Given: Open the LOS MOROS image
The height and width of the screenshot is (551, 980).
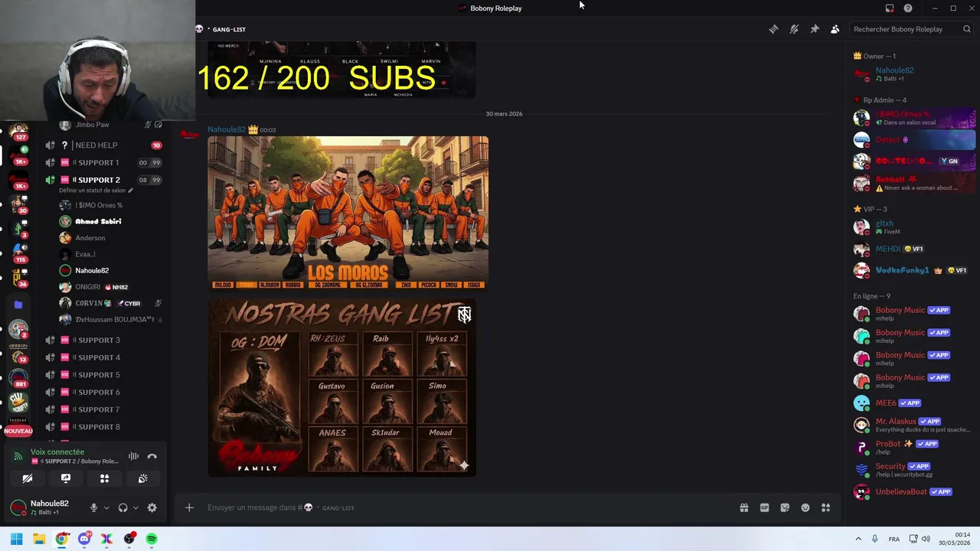Looking at the screenshot, I should [348, 214].
